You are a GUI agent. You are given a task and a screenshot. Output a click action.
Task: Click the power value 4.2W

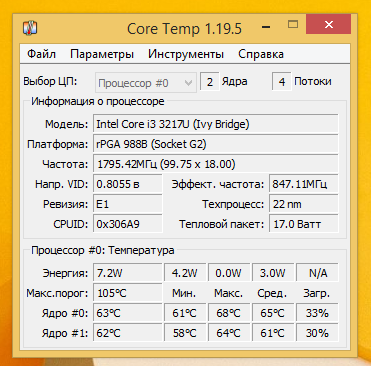(x=185, y=273)
